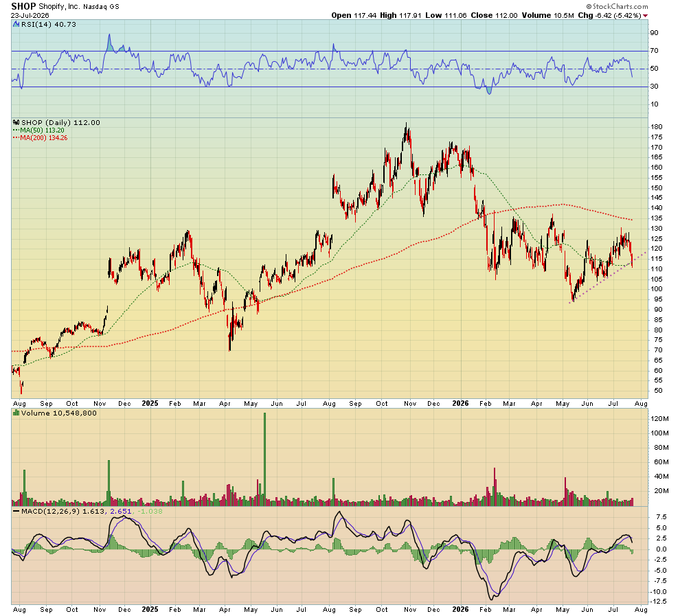The height and width of the screenshot is (616, 680).
Task: Click the 2026 year label on MACD axis
Action: pyautogui.click(x=460, y=610)
